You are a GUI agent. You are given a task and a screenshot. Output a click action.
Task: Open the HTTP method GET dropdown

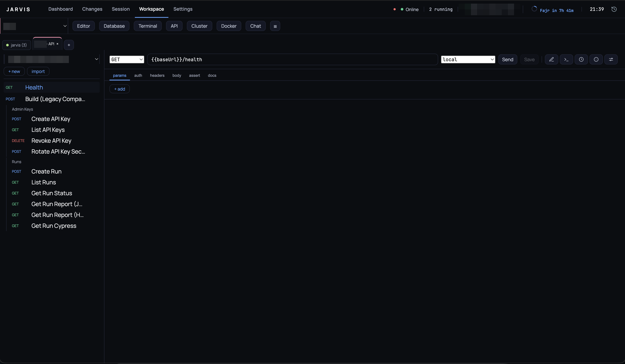coord(127,59)
